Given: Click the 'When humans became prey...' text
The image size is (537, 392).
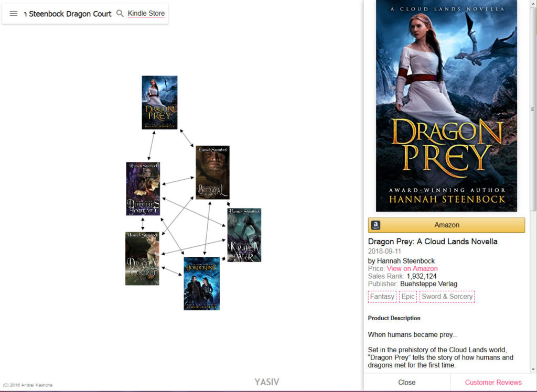Looking at the screenshot, I should tap(413, 334).
